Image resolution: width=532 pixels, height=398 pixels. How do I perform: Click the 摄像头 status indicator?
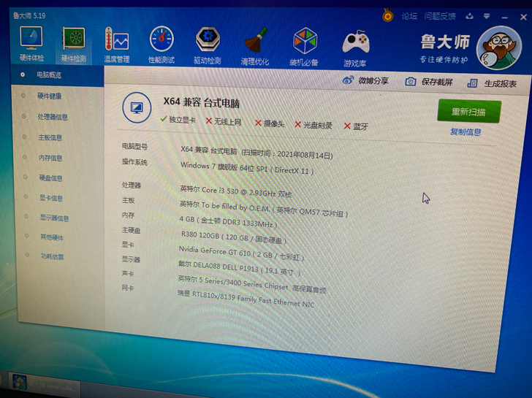[x=270, y=123]
